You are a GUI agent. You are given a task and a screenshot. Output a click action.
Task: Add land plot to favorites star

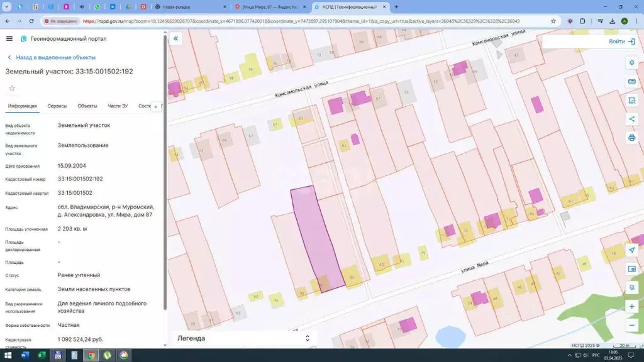click(12, 88)
